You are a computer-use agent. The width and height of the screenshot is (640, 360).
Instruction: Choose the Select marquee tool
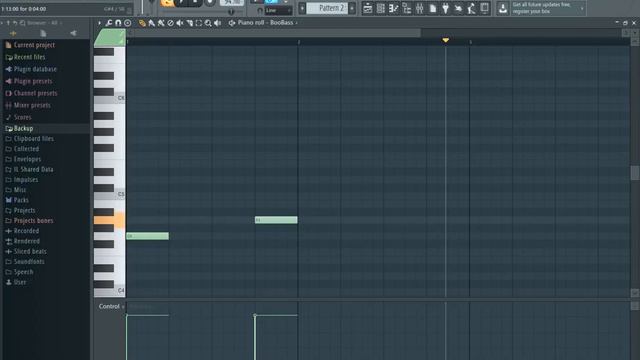coord(199,23)
